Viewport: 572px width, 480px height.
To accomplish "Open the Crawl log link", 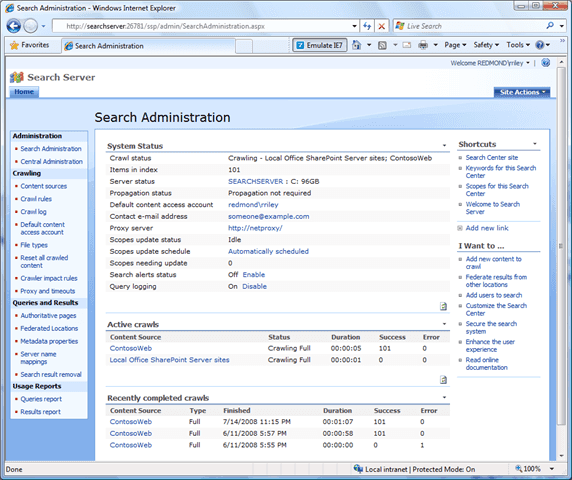I will [x=33, y=212].
